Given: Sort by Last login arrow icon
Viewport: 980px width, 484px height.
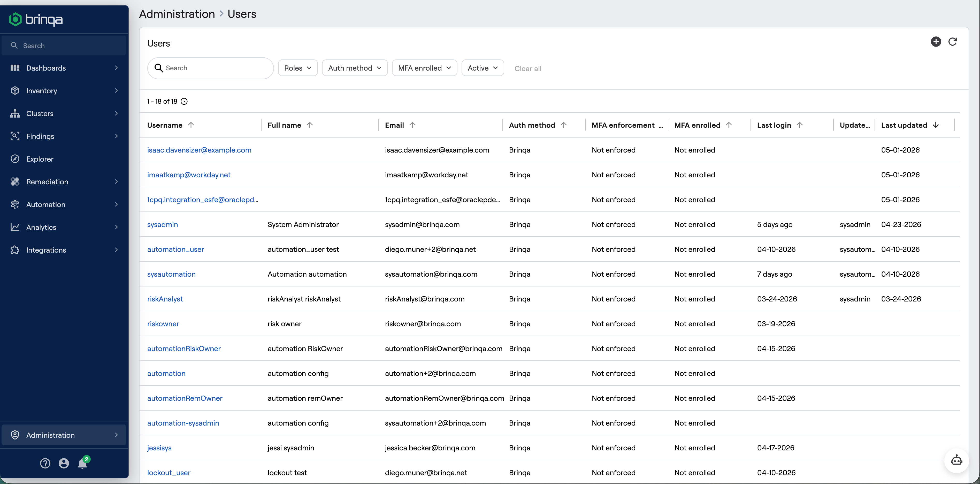Looking at the screenshot, I should pos(800,125).
